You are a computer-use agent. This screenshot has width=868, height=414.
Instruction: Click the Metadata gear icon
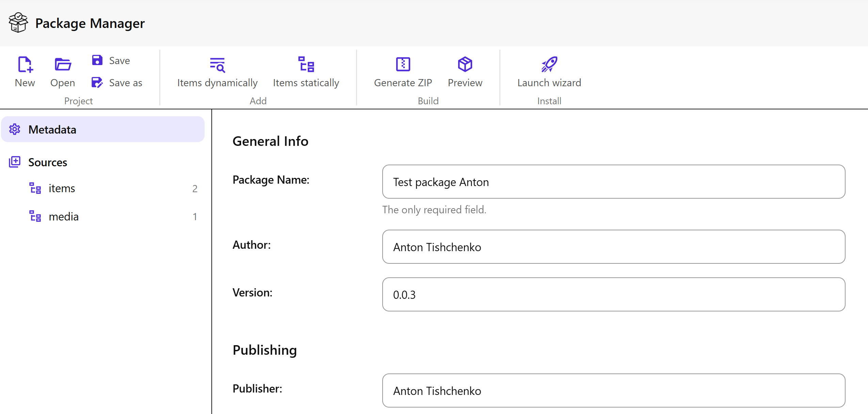click(15, 129)
